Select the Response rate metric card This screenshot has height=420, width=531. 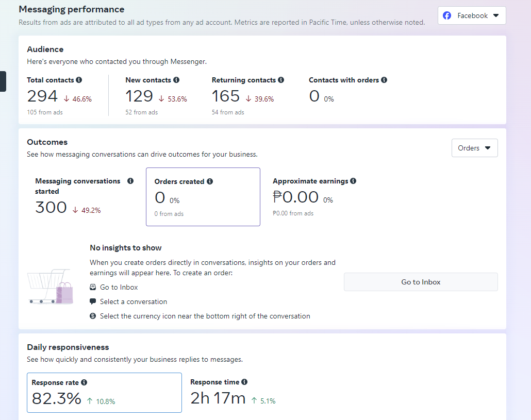(x=104, y=393)
